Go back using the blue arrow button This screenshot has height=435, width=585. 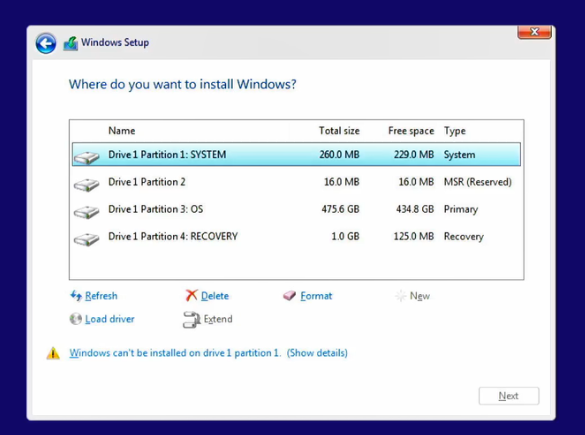tap(46, 43)
